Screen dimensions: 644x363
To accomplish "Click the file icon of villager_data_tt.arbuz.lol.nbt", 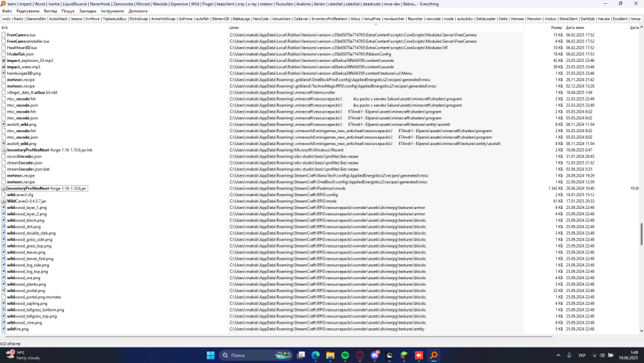I will click(x=4, y=92).
